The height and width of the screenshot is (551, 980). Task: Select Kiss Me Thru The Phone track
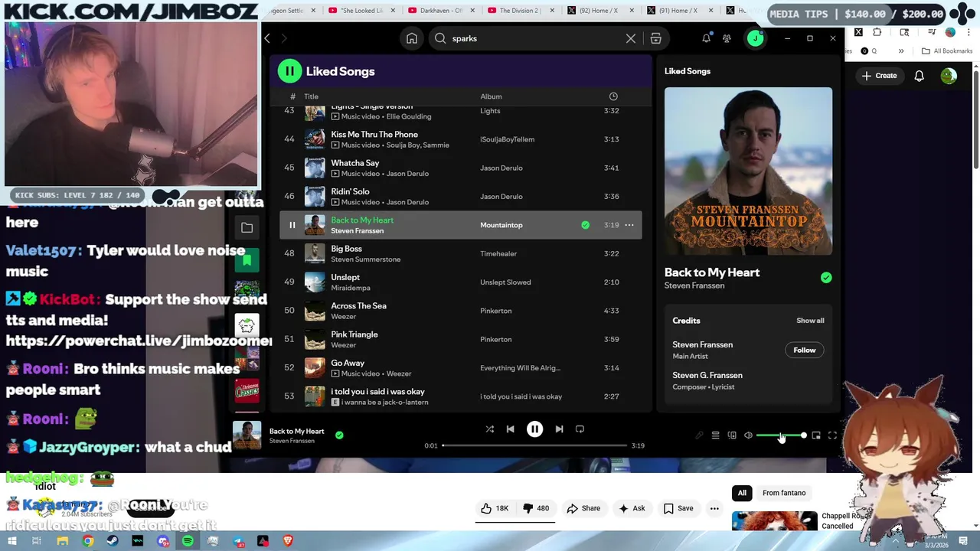pyautogui.click(x=461, y=139)
